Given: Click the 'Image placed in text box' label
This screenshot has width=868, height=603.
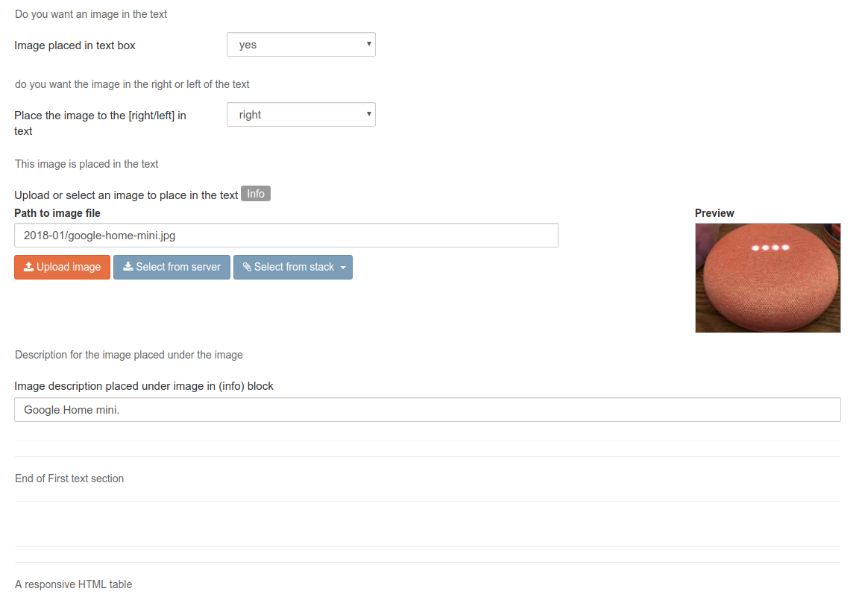Looking at the screenshot, I should click(x=75, y=45).
